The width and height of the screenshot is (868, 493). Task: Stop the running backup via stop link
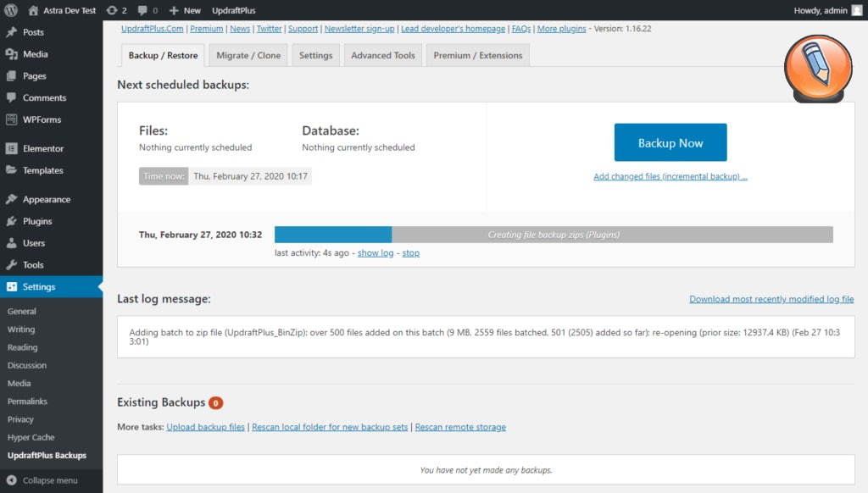pyautogui.click(x=411, y=253)
